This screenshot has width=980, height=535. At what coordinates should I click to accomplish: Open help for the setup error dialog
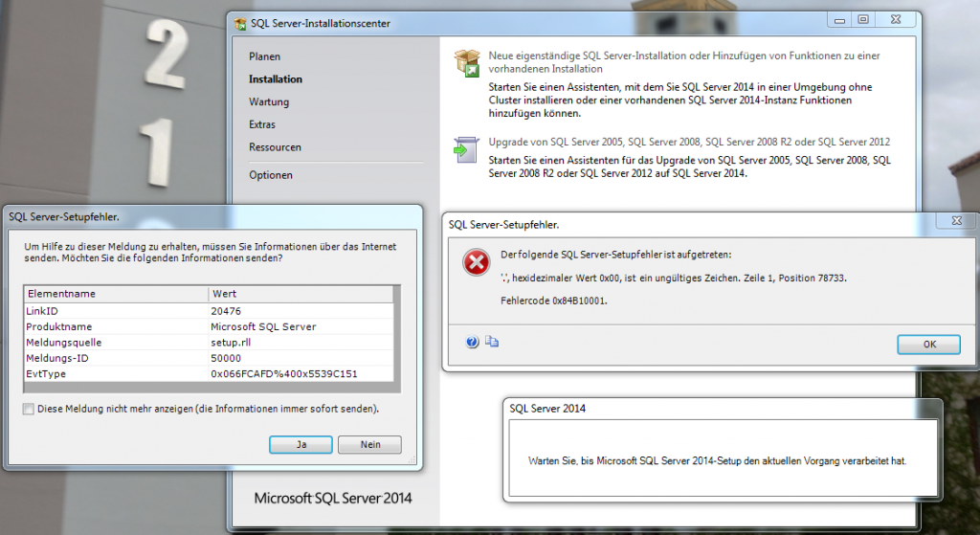coord(472,342)
